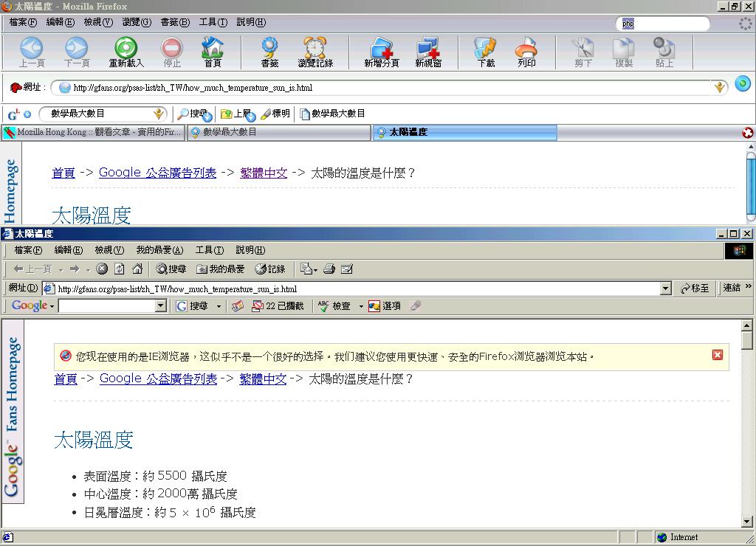Screen dimensions: 756x546
Task: Click IE 搜尋 search toolbar button
Action: click(x=171, y=269)
